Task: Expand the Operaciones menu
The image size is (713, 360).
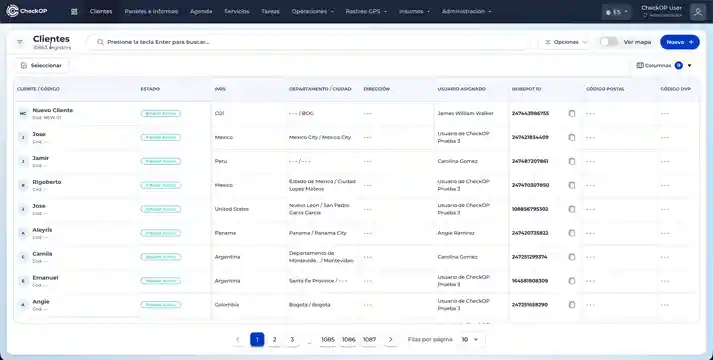Action: pyautogui.click(x=313, y=11)
